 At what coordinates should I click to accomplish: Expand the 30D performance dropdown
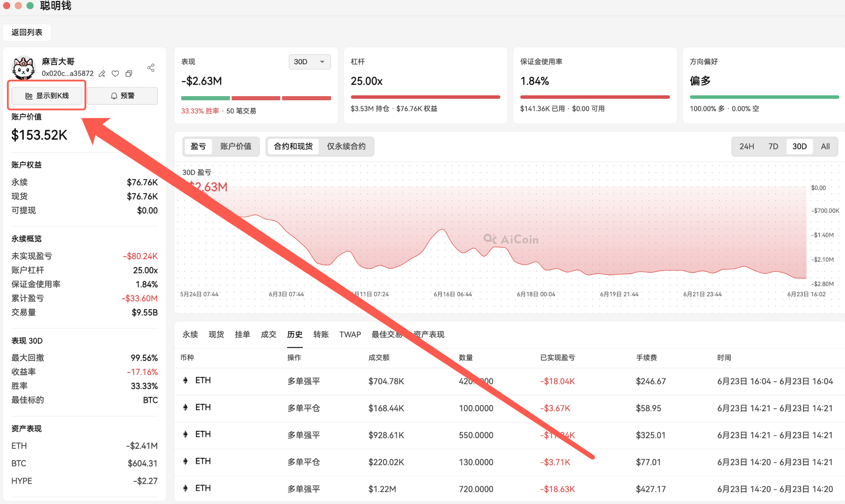click(310, 62)
